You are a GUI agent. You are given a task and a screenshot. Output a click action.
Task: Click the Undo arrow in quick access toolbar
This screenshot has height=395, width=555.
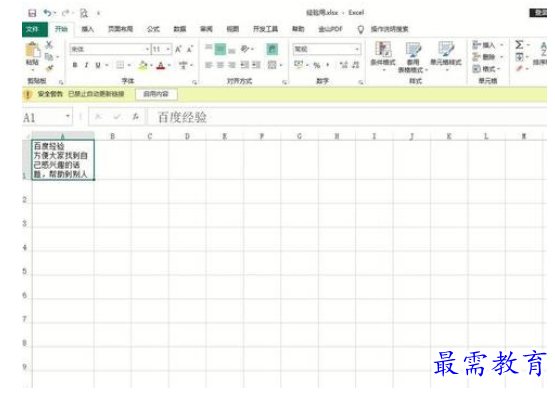pyautogui.click(x=47, y=13)
